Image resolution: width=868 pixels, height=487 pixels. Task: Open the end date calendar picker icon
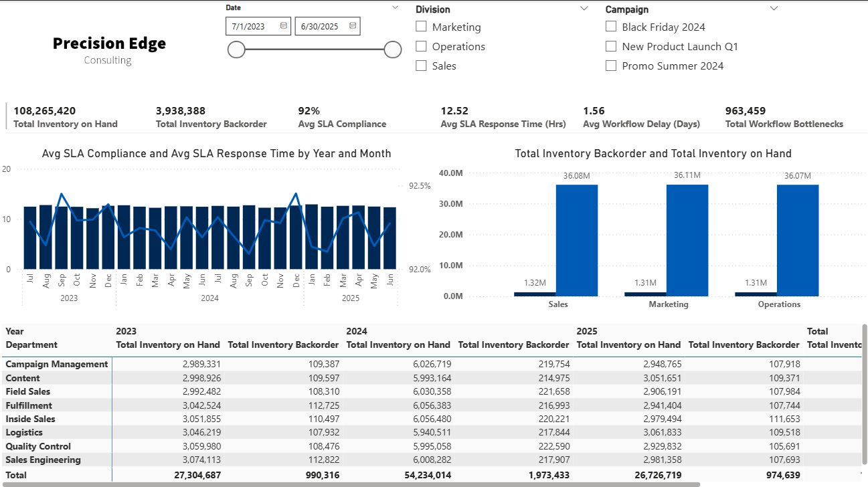pos(353,26)
